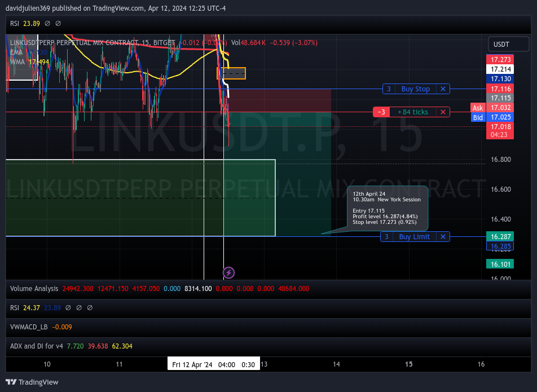Click the 8314.100 Volume Analysis value
Screen dimensions: 537x392
click(x=198, y=289)
